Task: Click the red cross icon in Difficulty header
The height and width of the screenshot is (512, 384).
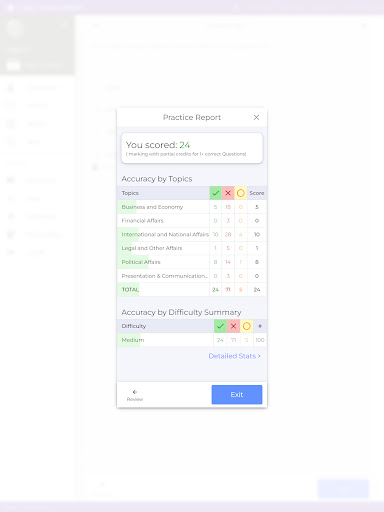Action: (233, 326)
